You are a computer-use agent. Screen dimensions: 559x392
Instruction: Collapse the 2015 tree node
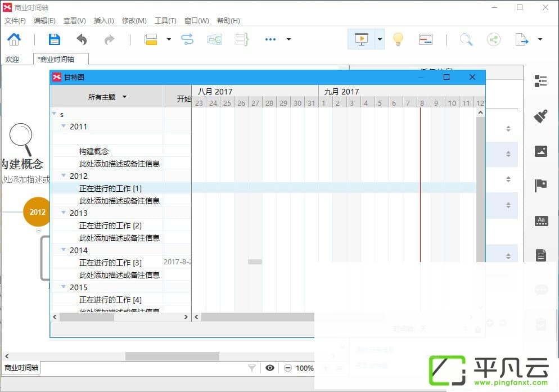coord(64,286)
